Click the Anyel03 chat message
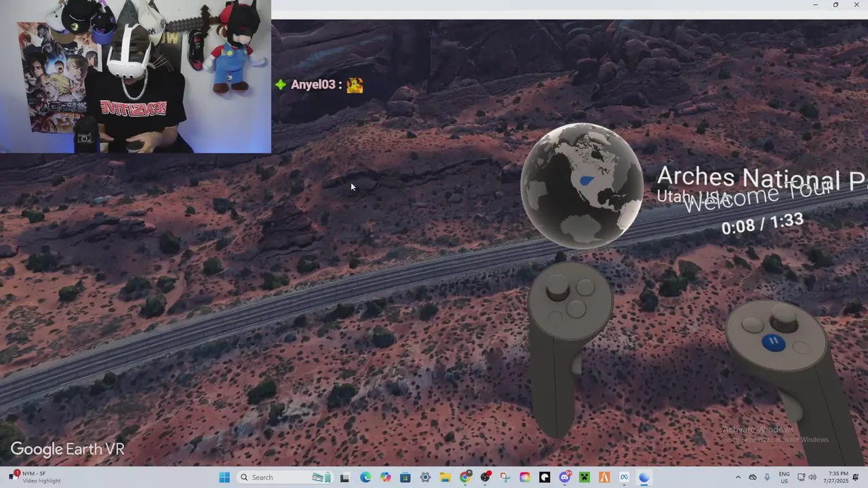 [x=319, y=85]
